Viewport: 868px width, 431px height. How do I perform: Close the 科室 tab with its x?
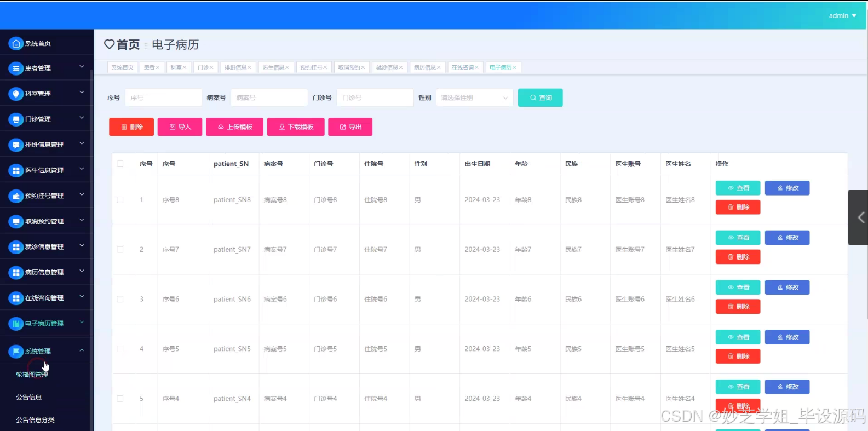pos(185,67)
